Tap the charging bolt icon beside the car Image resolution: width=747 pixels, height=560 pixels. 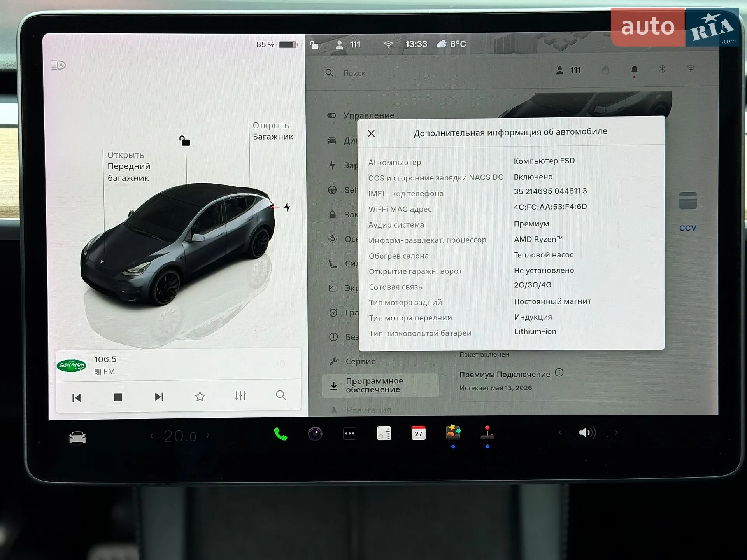tap(287, 207)
